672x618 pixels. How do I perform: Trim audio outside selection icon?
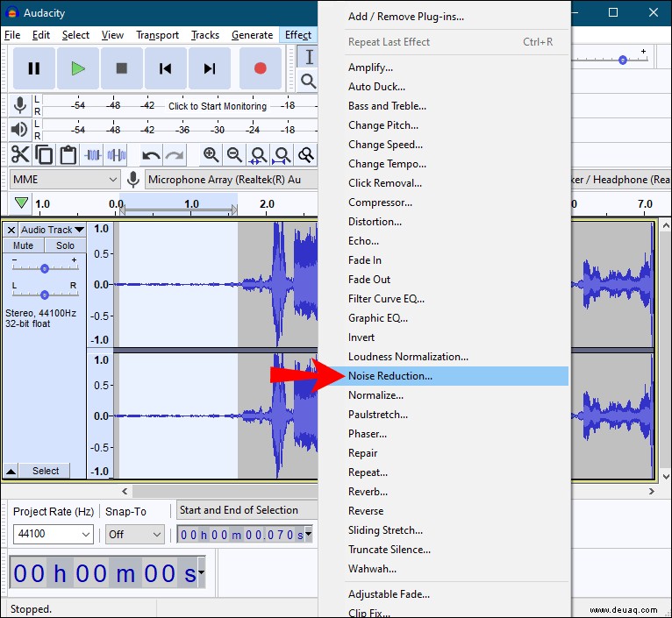tap(93, 154)
